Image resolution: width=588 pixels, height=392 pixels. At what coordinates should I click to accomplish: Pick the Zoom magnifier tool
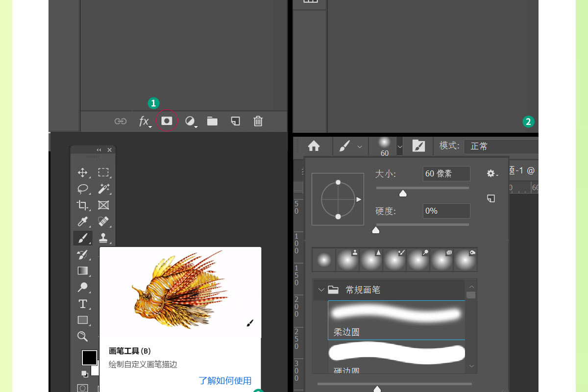click(82, 336)
